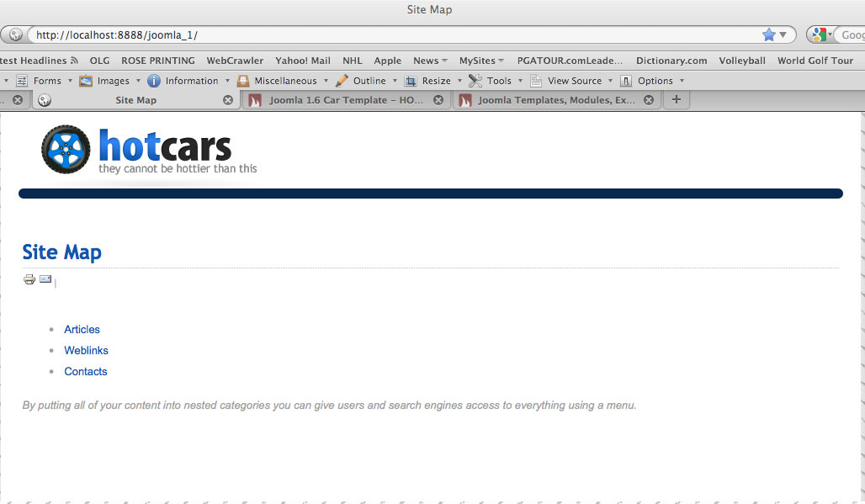Click the Options toolbar icon
This screenshot has height=504, width=865.
click(x=625, y=81)
